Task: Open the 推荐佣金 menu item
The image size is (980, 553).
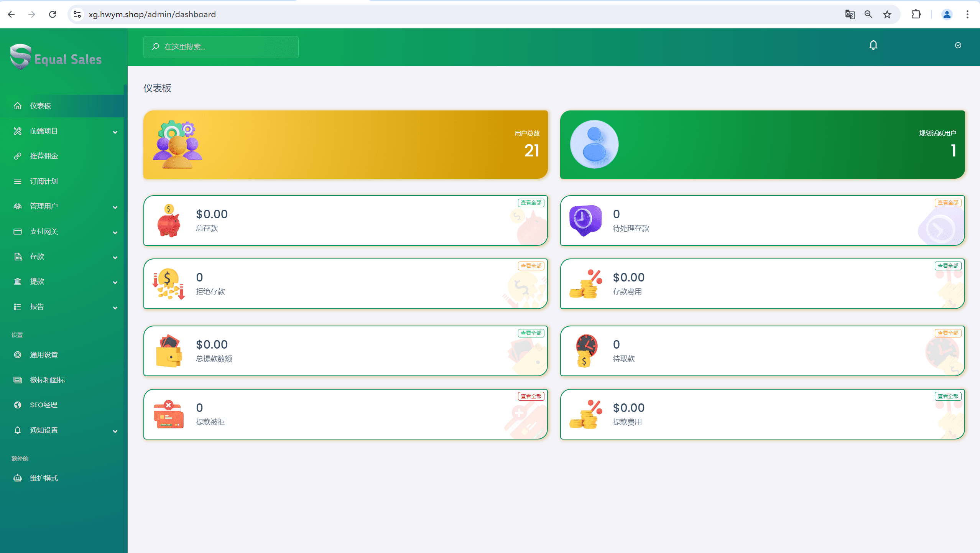Action: click(44, 156)
